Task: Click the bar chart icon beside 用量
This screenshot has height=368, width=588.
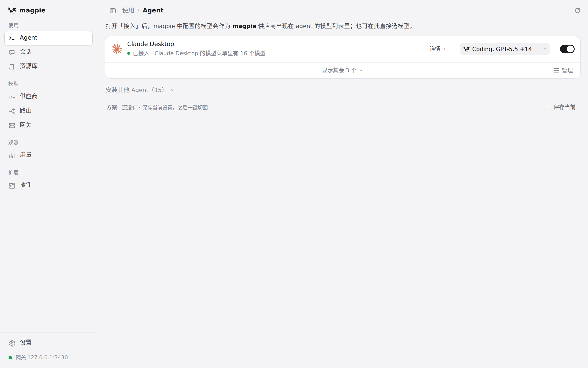Action: [x=12, y=155]
